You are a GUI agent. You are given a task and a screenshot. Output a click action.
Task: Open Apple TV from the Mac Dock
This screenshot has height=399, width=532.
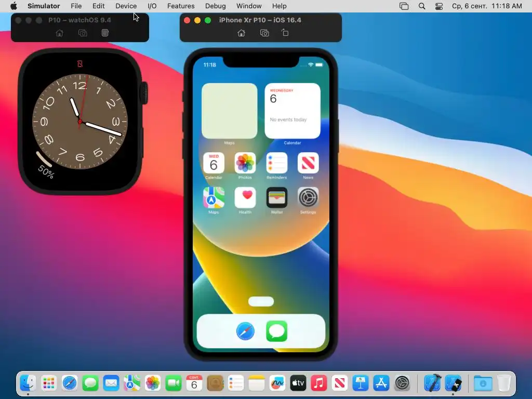298,383
